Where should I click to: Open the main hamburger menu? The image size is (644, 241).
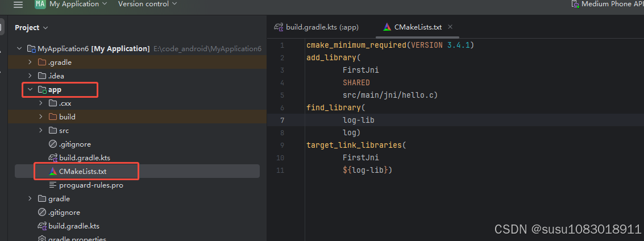(x=18, y=5)
